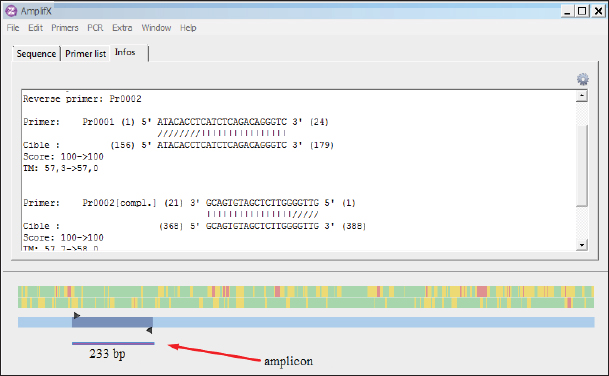
Task: Select the forward primer arrowhead marker
Action: 77,315
